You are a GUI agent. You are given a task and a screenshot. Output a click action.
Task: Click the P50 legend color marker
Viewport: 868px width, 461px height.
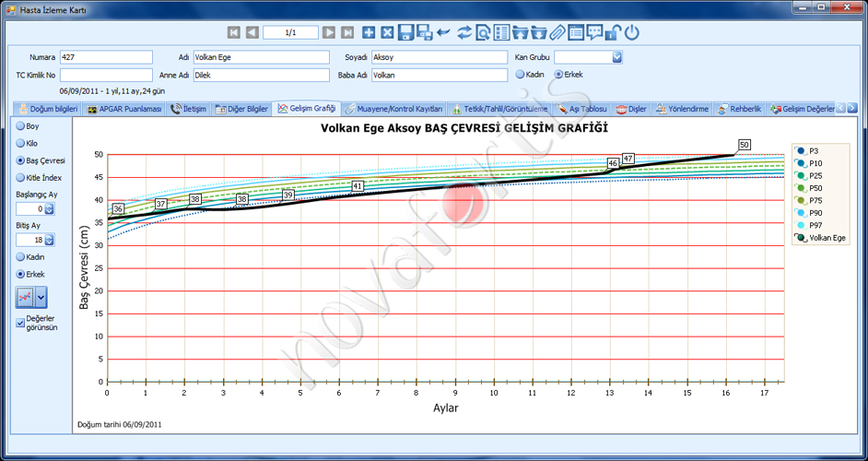(801, 188)
